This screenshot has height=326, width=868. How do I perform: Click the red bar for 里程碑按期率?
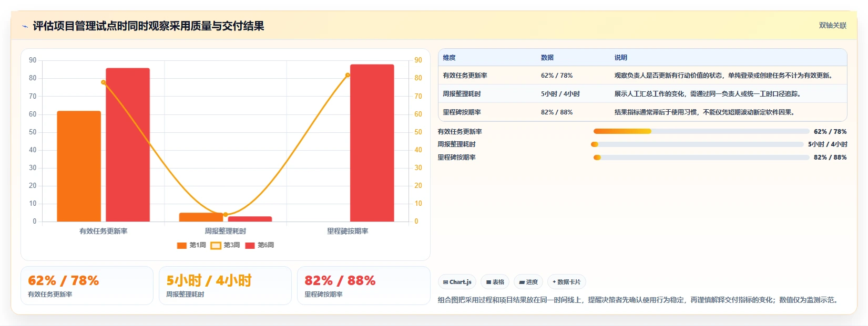tap(372, 143)
